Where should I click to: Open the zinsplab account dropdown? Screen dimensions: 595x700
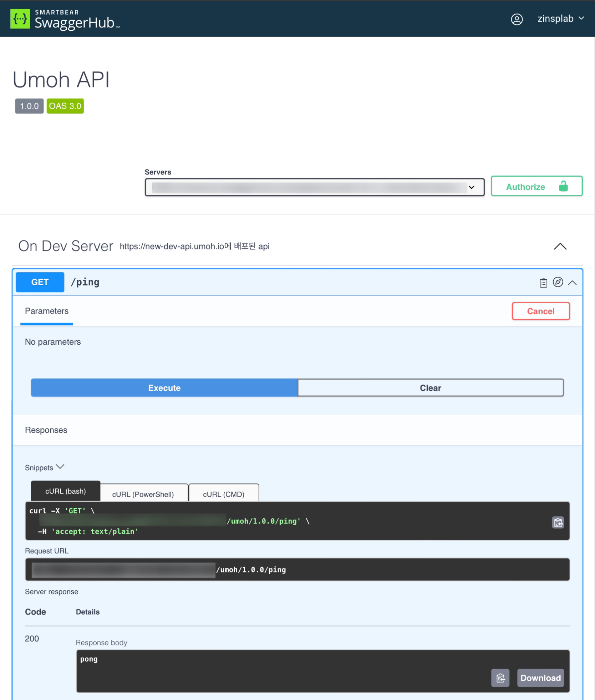pyautogui.click(x=561, y=19)
